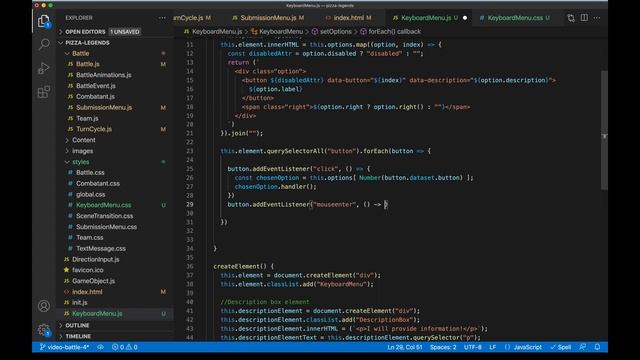The height and width of the screenshot is (360, 640).
Task: Open Explorer views and more actions ellipsis
Action: tap(162, 18)
